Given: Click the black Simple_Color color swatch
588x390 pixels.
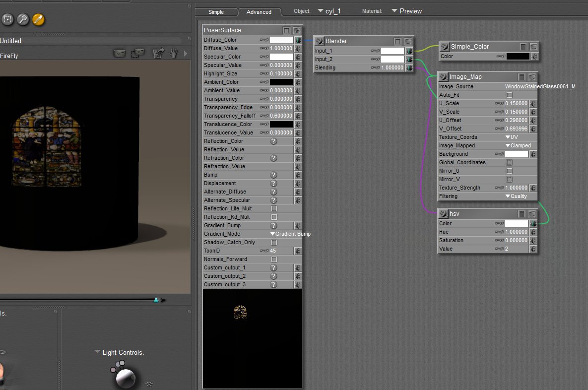Looking at the screenshot, I should point(518,57).
